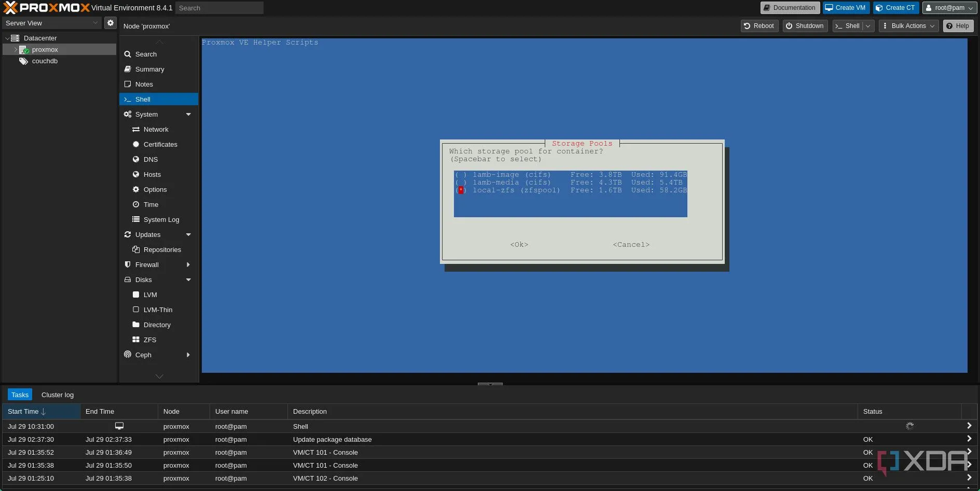
Task: Open the ZFS page
Action: click(x=149, y=340)
